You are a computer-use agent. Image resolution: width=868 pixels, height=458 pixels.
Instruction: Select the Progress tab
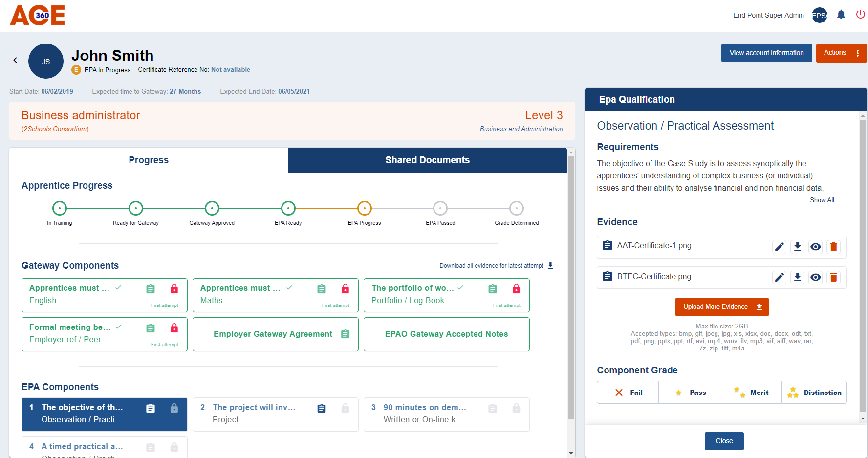pyautogui.click(x=149, y=160)
